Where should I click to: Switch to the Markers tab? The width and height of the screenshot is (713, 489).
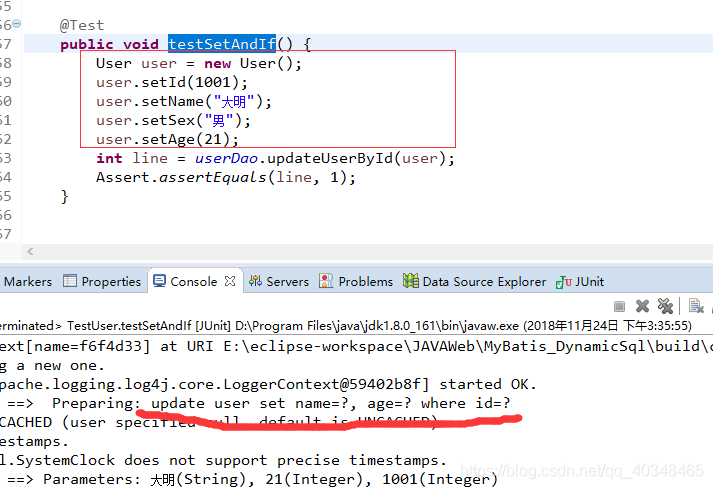pyautogui.click(x=27, y=282)
